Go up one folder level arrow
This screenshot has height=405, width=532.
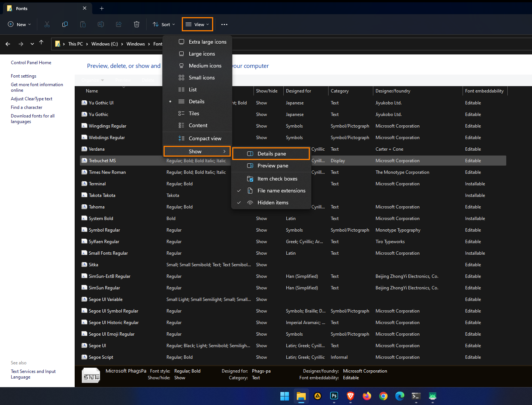[41, 43]
